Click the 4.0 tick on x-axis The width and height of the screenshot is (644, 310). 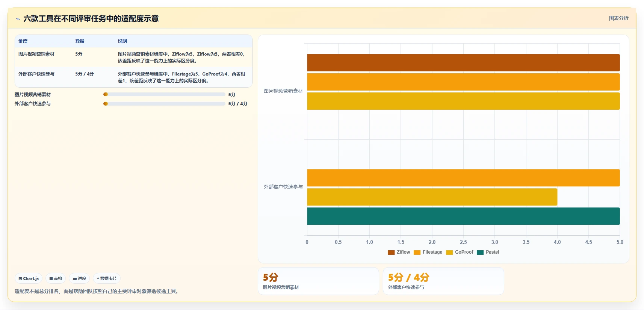(557, 242)
